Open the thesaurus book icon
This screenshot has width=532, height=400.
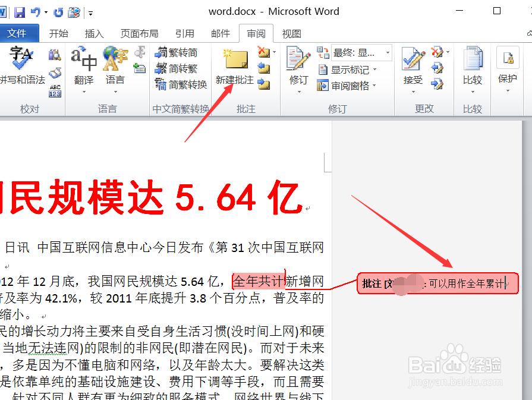55,73
